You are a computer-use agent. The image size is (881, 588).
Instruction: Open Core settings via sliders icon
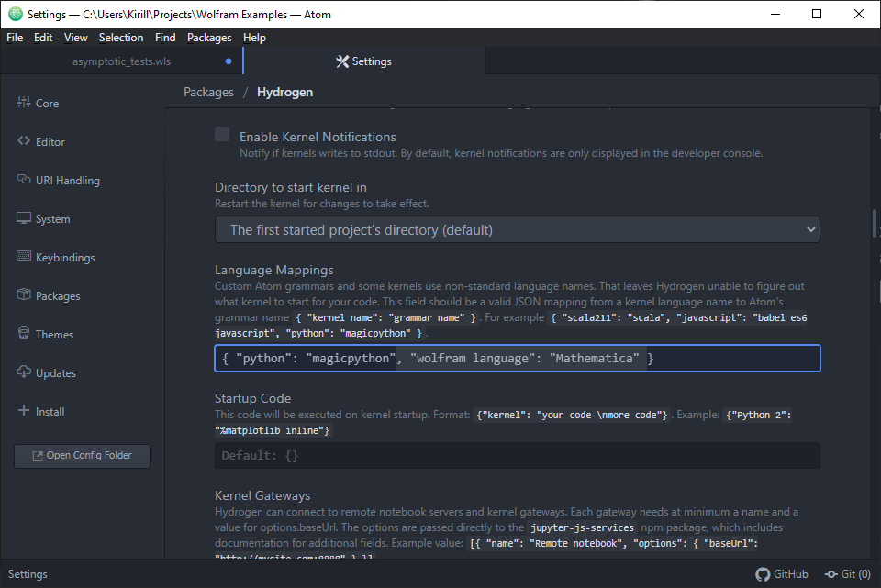(24, 102)
